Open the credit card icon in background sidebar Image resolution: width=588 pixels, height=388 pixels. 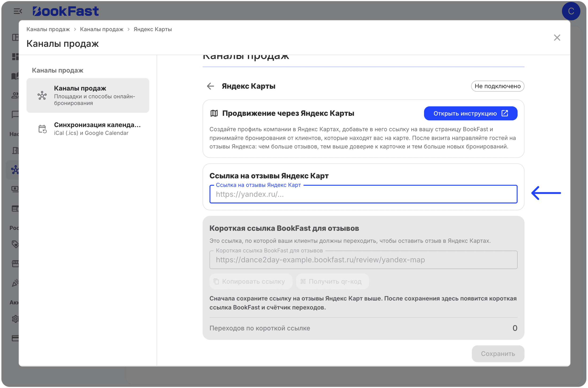tap(15, 338)
